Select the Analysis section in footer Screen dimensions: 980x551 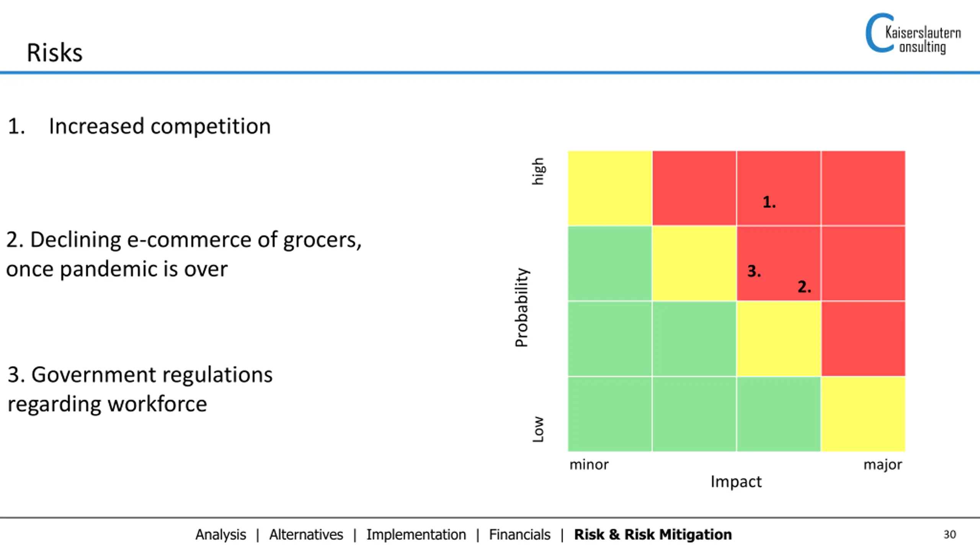220,535
